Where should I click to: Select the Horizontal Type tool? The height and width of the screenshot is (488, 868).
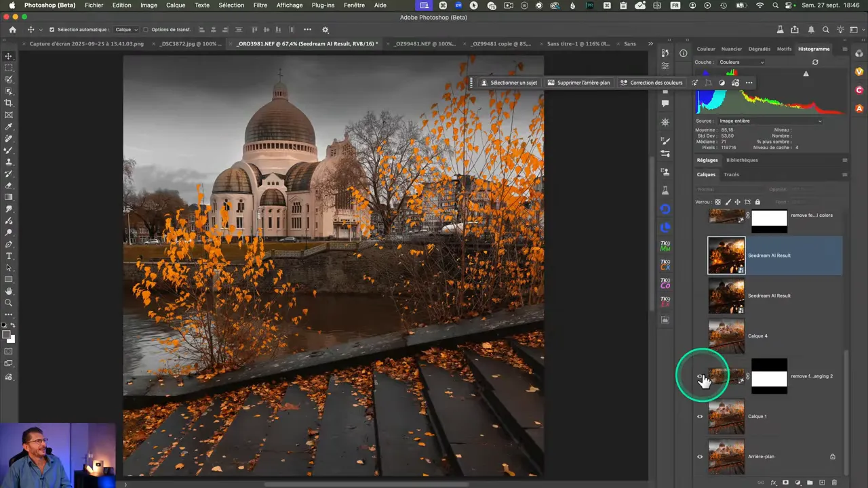[x=9, y=256]
